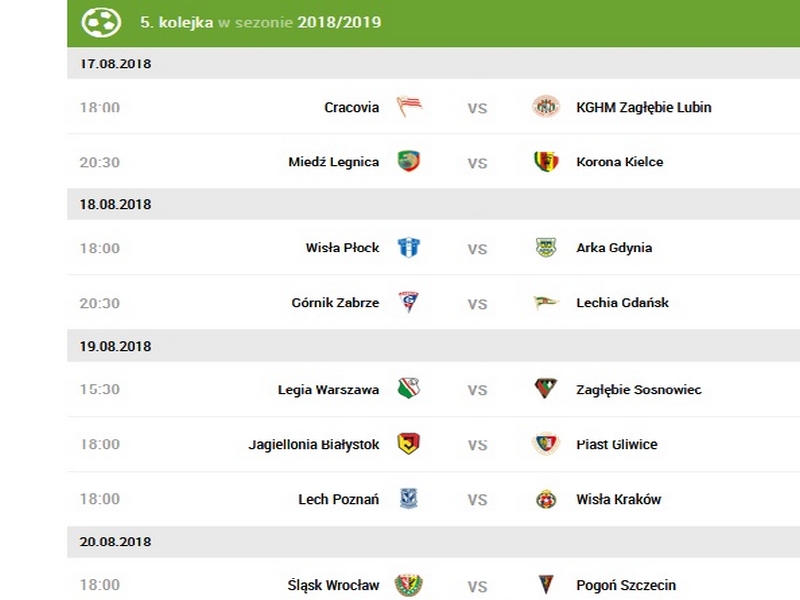Screen dimensions: 800x600
Task: Click the Wisła Kraków crest
Action: pos(546,499)
